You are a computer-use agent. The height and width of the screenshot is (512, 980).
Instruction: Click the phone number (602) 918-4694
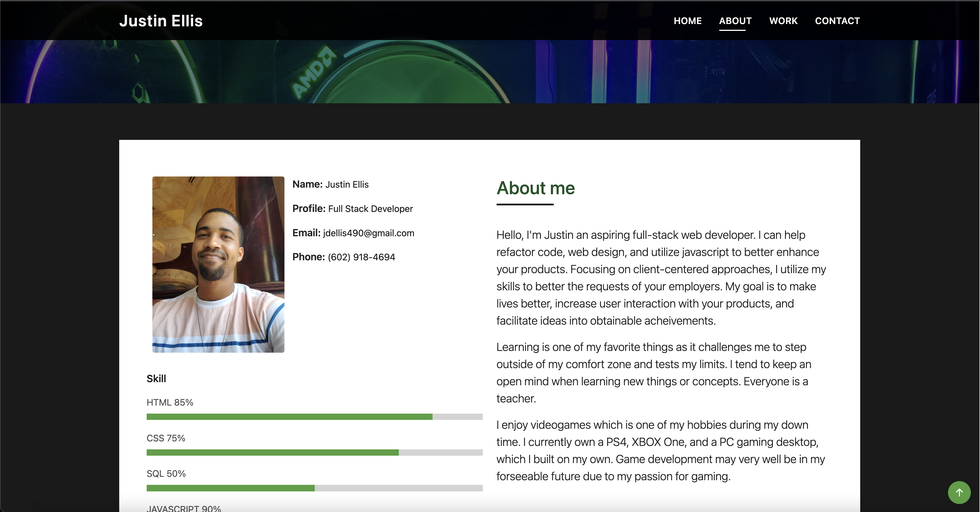(361, 257)
